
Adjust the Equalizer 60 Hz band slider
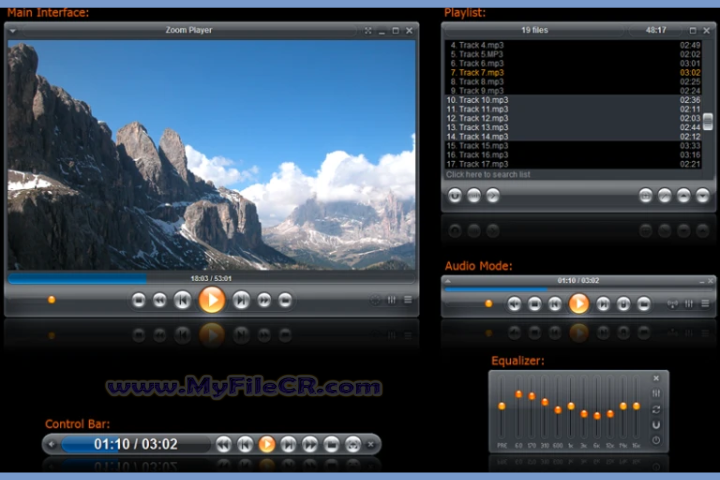[518, 394]
